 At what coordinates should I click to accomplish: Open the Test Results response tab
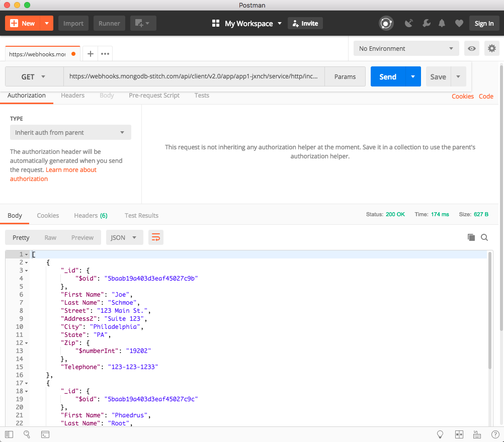coord(141,215)
